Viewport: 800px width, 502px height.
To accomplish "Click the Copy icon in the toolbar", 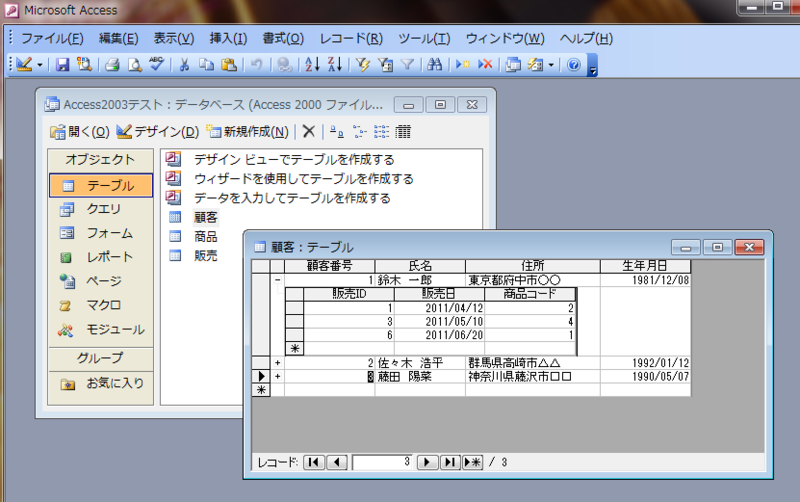I will point(206,64).
